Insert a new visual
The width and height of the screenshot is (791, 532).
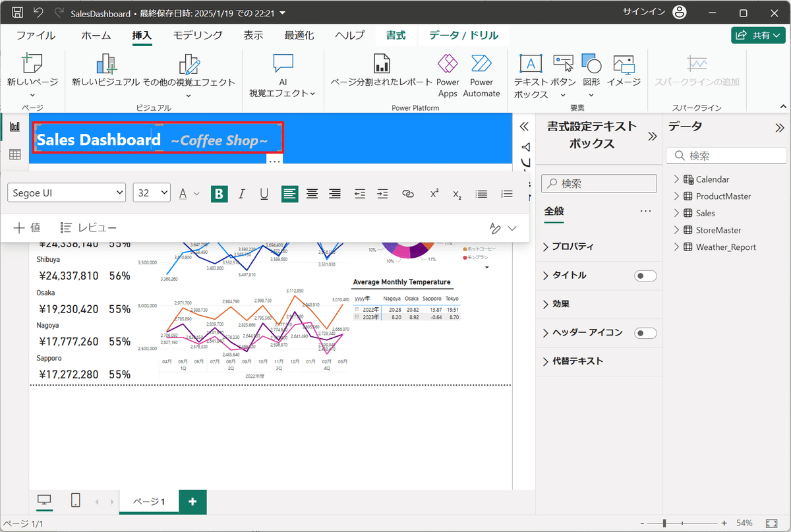pos(105,71)
